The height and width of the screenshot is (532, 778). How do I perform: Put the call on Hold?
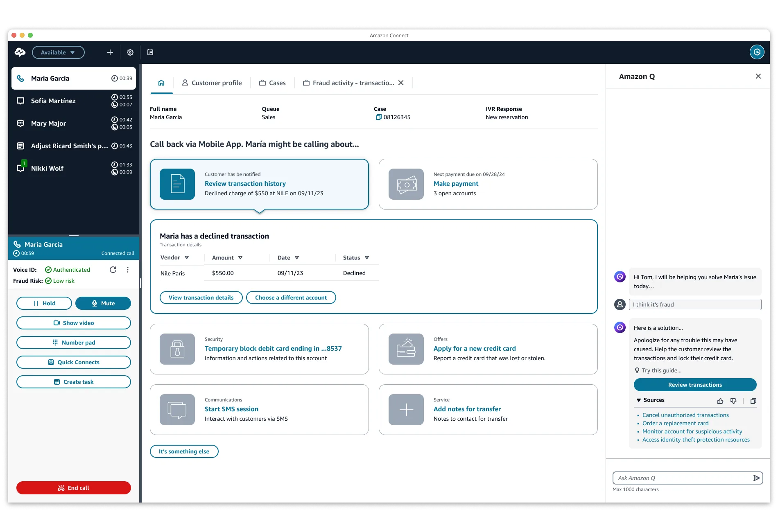(x=44, y=303)
